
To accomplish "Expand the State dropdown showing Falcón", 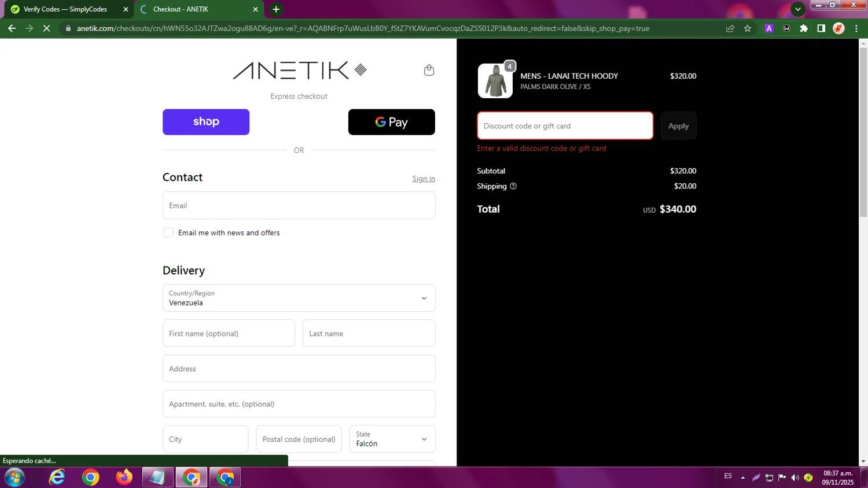I will pyautogui.click(x=392, y=439).
